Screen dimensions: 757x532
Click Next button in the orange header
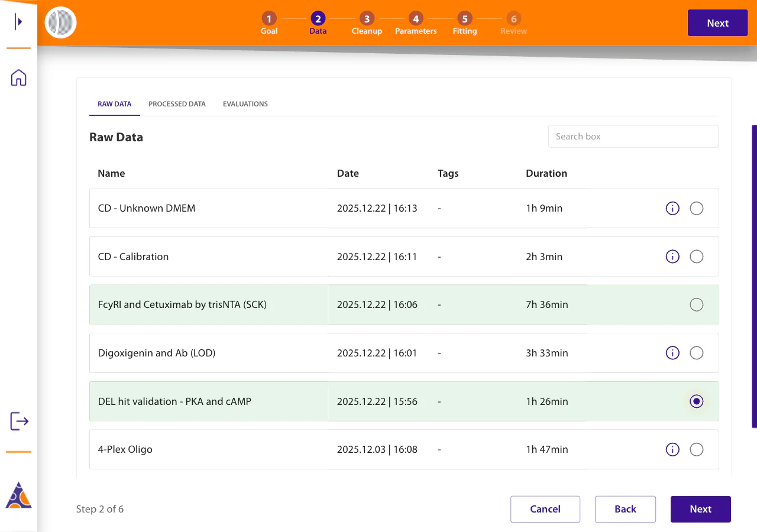point(717,23)
